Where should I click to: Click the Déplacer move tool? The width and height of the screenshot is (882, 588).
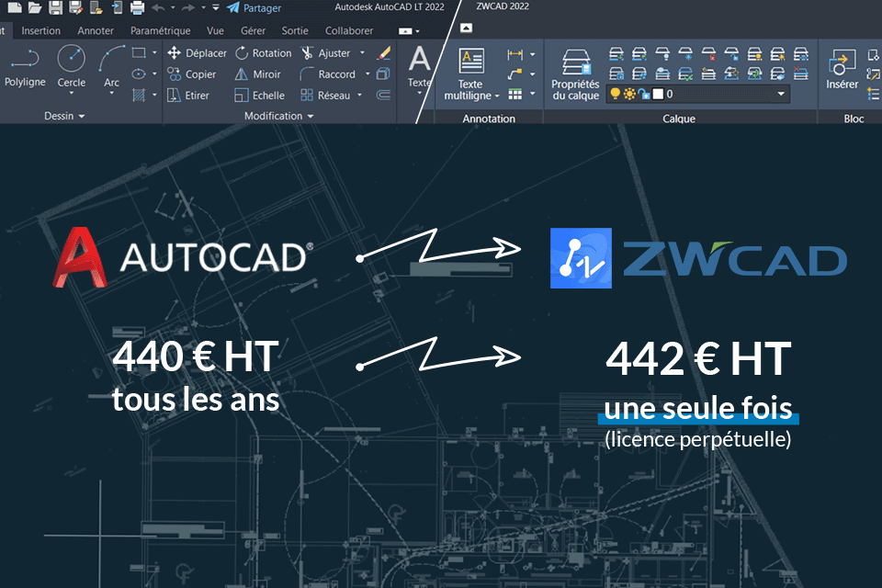198,53
